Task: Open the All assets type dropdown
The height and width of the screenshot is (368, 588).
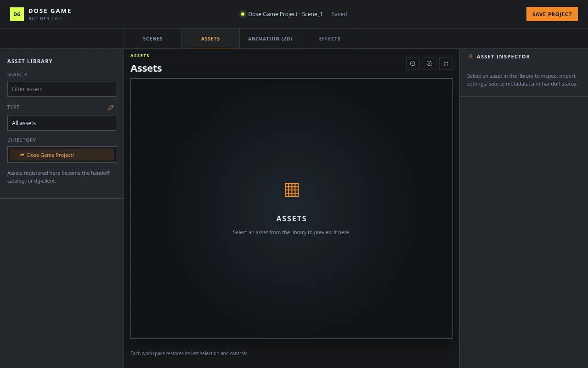Action: 62,123
